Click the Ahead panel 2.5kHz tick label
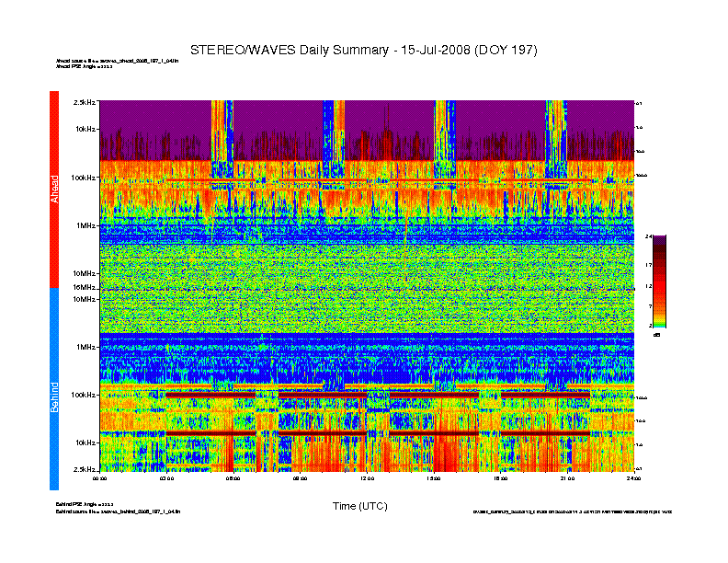The width and height of the screenshot is (728, 563). (x=85, y=102)
